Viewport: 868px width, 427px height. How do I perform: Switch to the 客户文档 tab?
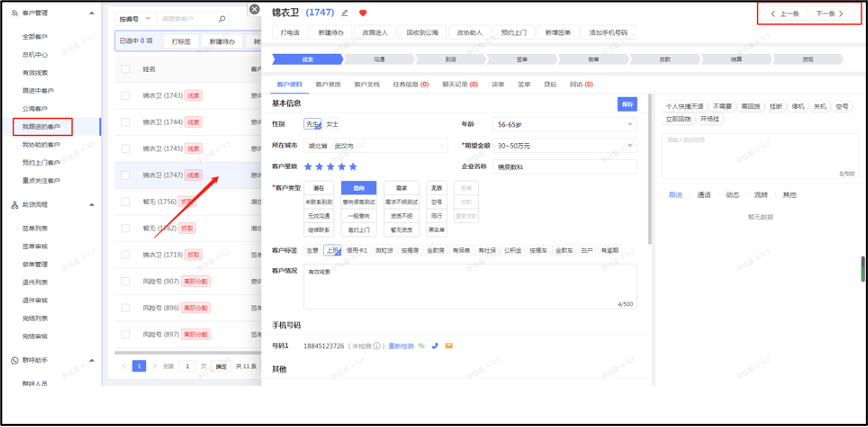tap(367, 85)
